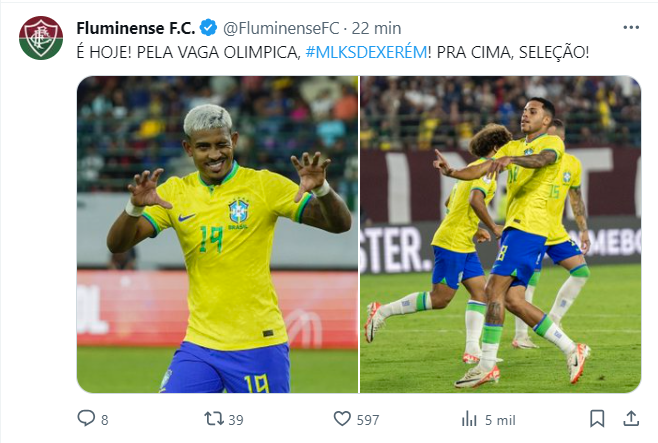
Task: Click the repost count 39
Action: (236, 420)
